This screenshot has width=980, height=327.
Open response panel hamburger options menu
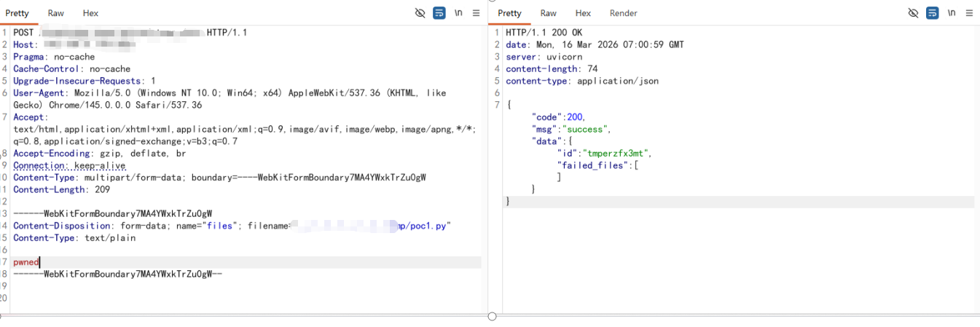(x=969, y=13)
